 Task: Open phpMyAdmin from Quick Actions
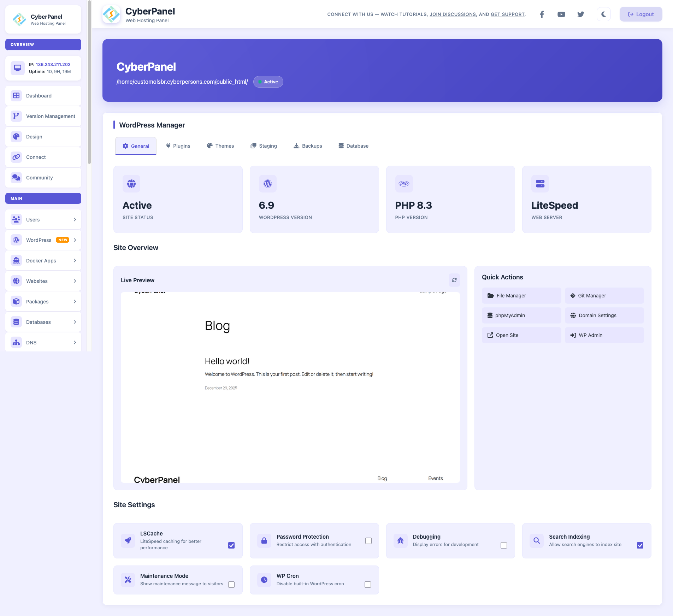(521, 315)
